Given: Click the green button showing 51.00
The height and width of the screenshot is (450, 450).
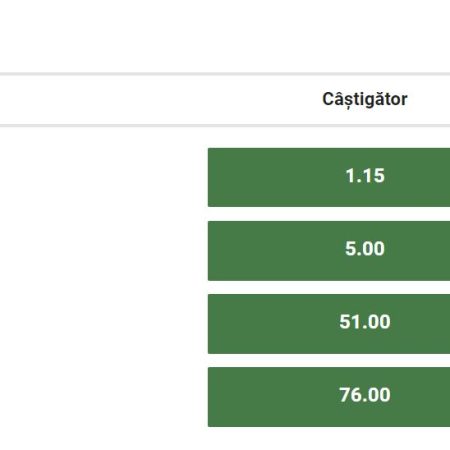Looking at the screenshot, I should 329,324.
